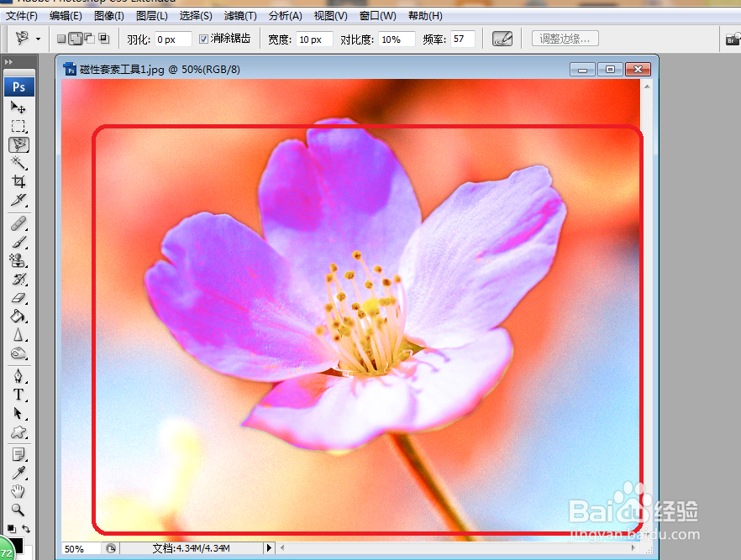Viewport: 741px width, 560px height.
Task: Select the Type tool
Action: point(18,395)
